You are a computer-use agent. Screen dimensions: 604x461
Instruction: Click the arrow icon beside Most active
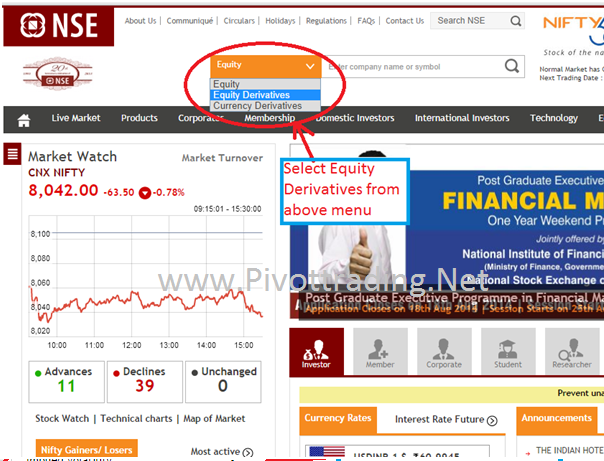click(248, 453)
